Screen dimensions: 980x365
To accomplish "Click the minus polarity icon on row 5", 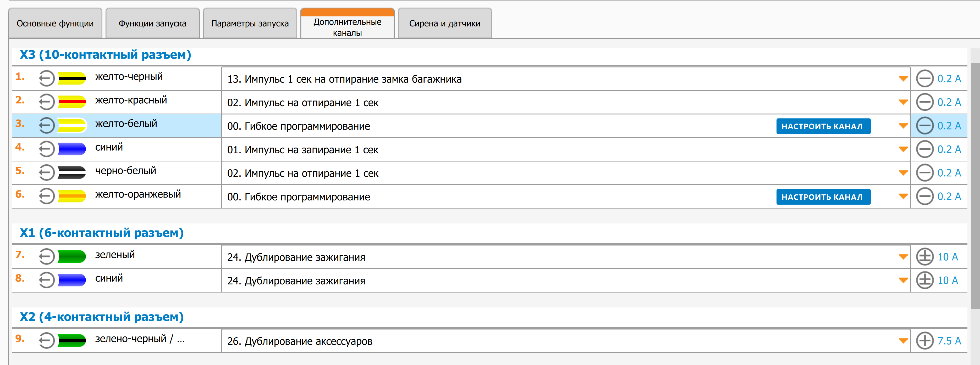I will [x=924, y=173].
